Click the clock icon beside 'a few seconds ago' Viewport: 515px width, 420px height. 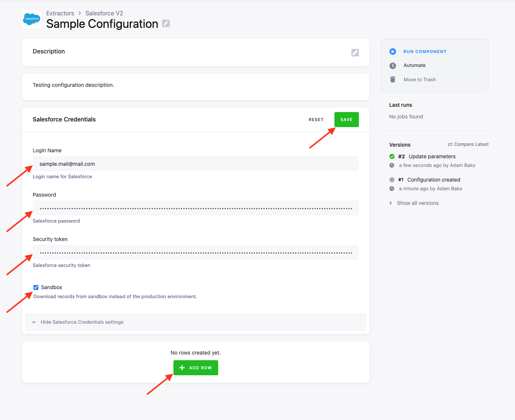pyautogui.click(x=392, y=165)
